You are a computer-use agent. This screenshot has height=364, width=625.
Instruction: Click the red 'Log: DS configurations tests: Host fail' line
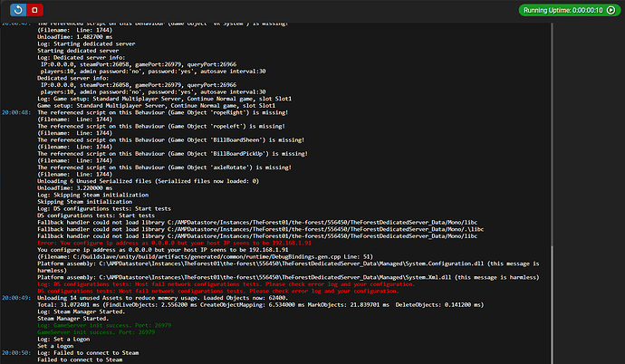click(226, 284)
